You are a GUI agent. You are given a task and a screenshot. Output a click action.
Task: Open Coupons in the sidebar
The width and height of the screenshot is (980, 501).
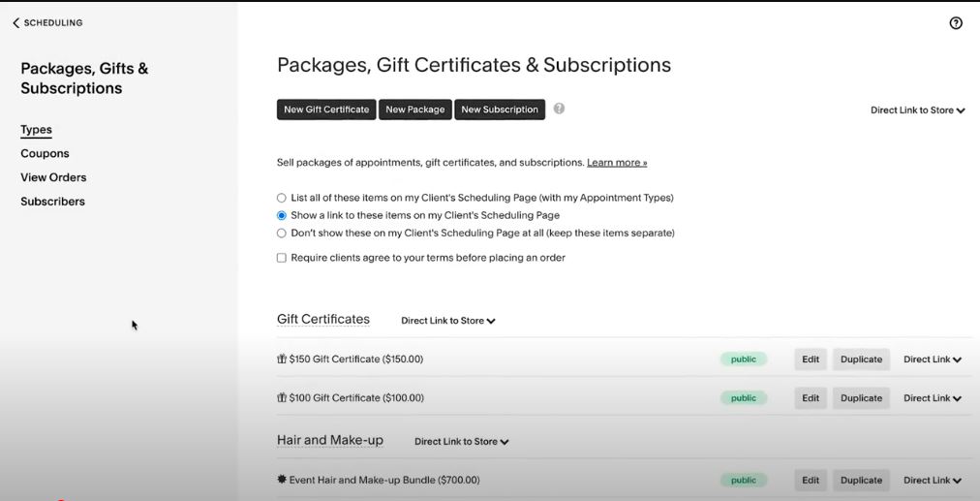point(45,153)
